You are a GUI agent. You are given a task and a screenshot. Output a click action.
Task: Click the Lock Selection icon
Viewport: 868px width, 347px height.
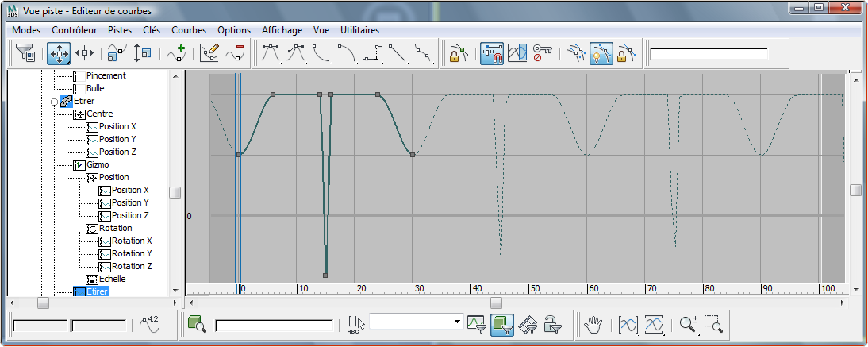pyautogui.click(x=459, y=53)
